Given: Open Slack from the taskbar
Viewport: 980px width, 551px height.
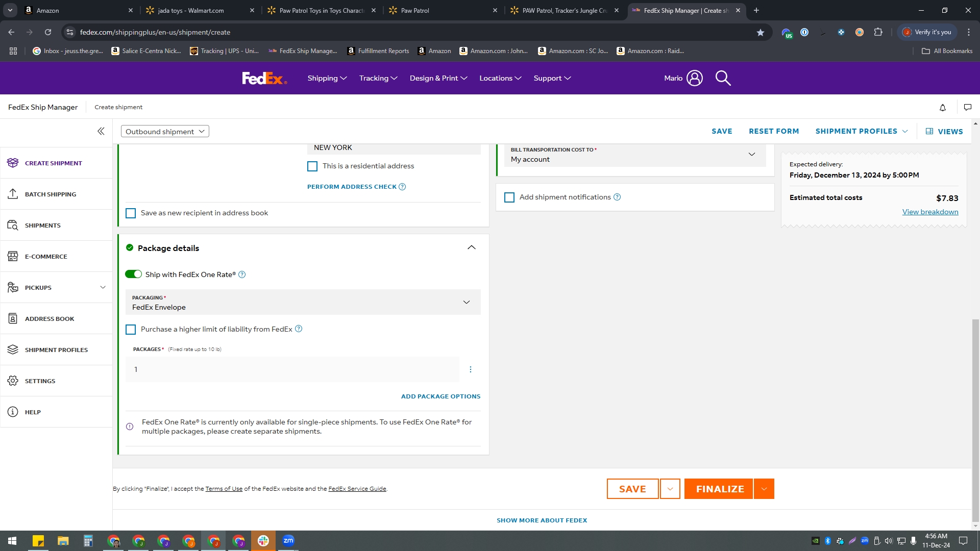Looking at the screenshot, I should click(263, 541).
